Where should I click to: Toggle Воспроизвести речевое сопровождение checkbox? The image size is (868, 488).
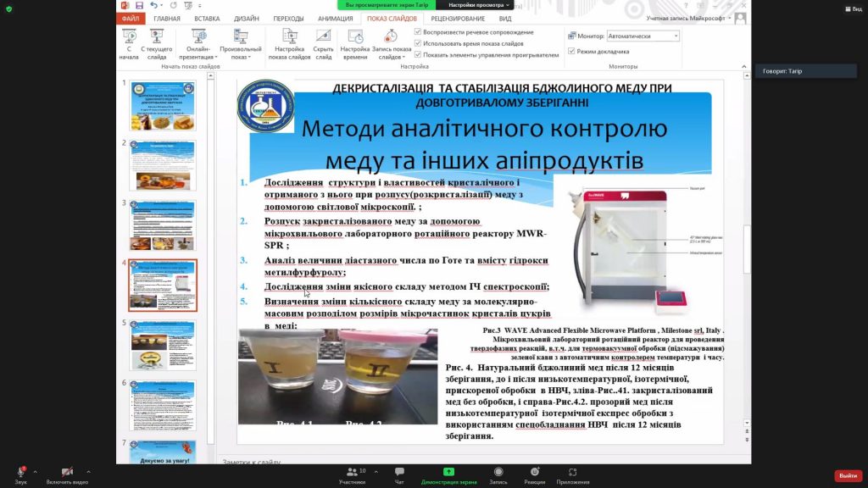pos(418,32)
